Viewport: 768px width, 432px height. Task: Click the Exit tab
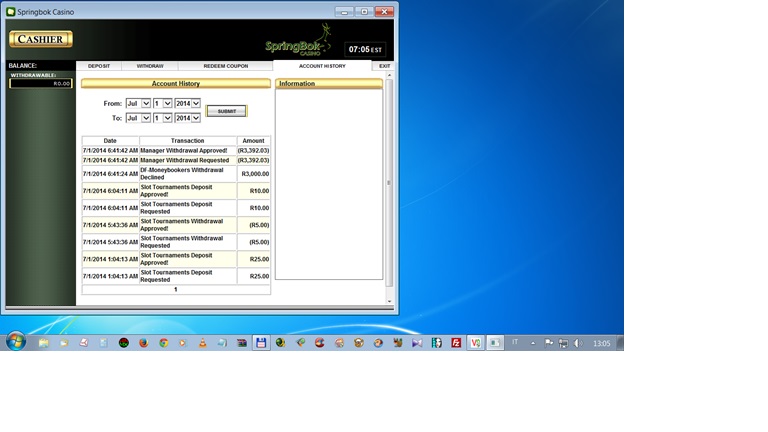[384, 66]
